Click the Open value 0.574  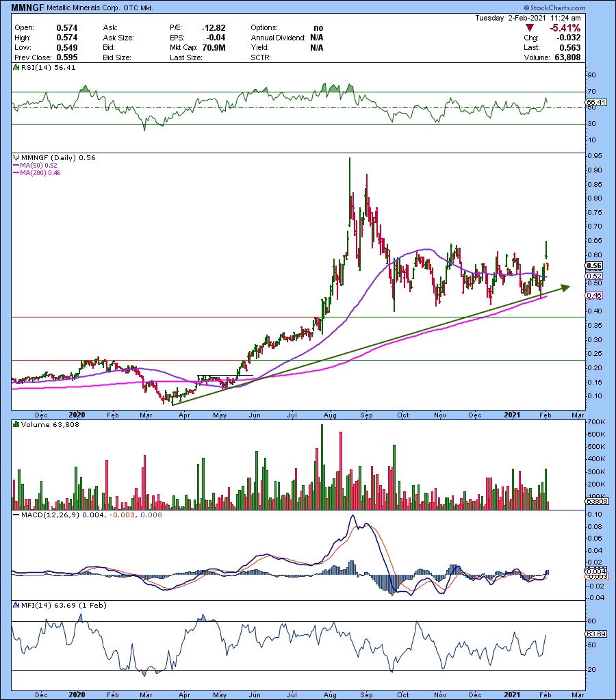pos(67,27)
